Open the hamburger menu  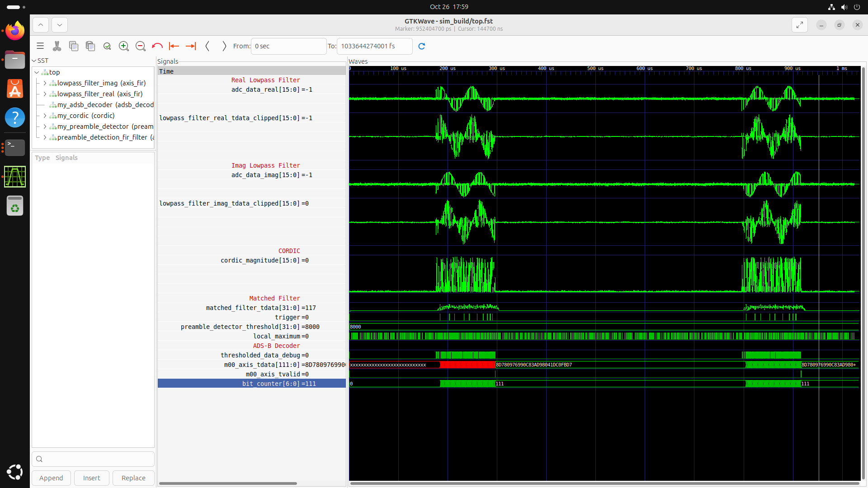tap(40, 46)
